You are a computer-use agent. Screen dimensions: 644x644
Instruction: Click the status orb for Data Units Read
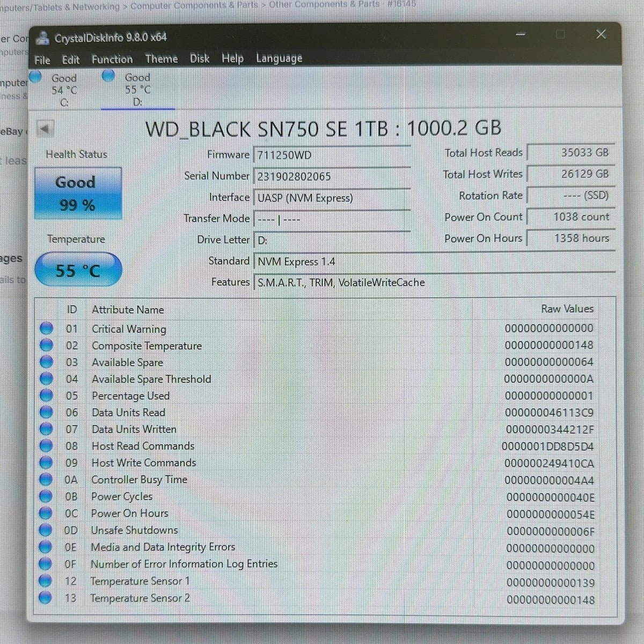47,412
